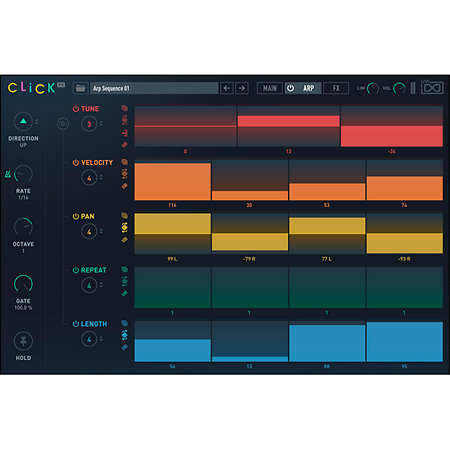Image resolution: width=450 pixels, height=450 pixels.
Task: Toggle the Velocity lane power button
Action: (x=76, y=163)
